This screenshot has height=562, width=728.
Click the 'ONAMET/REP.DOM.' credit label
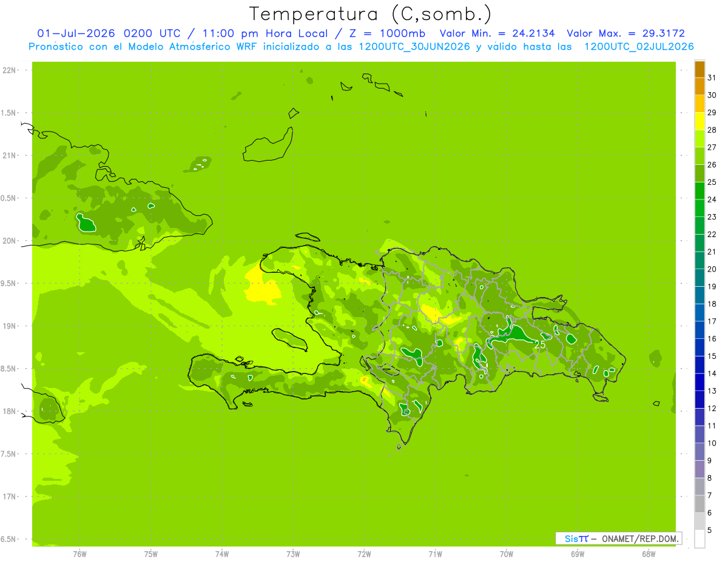pos(640,538)
